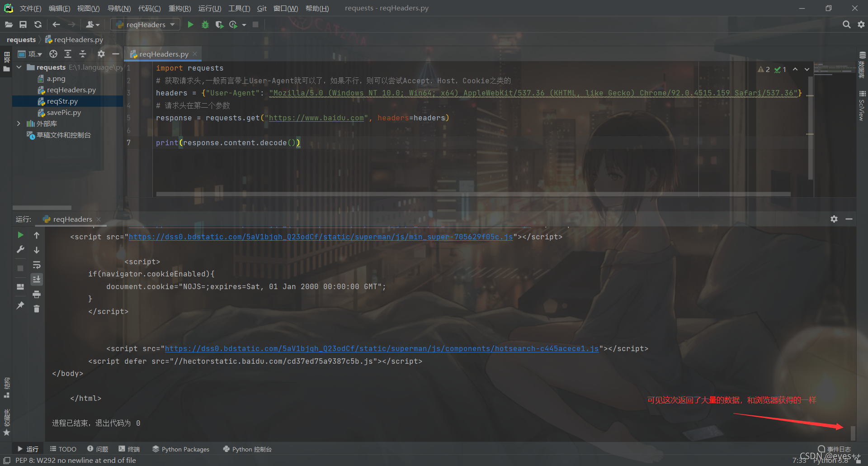Print run output icon
868x466 pixels.
pos(37,295)
